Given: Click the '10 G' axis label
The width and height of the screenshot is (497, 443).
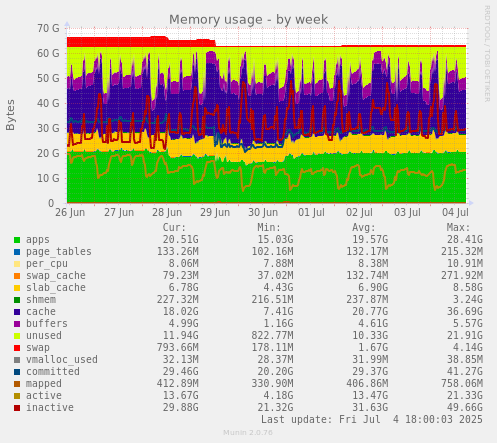Looking at the screenshot, I should pyautogui.click(x=48, y=178).
